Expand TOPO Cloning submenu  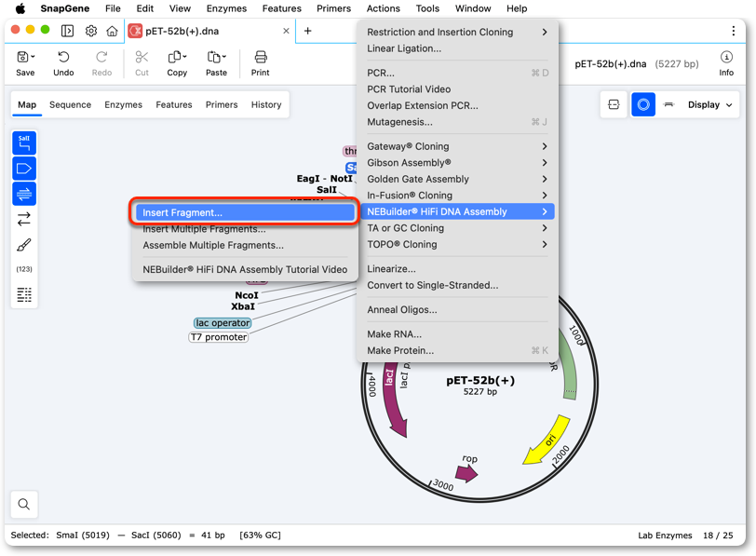pyautogui.click(x=456, y=245)
